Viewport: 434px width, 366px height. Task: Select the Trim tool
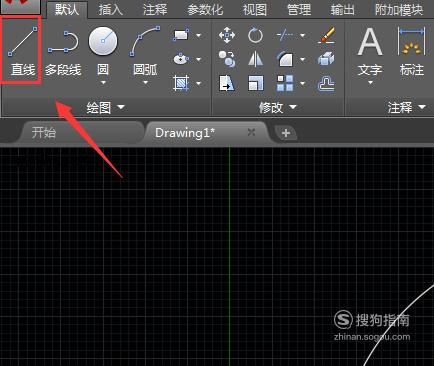pos(285,35)
